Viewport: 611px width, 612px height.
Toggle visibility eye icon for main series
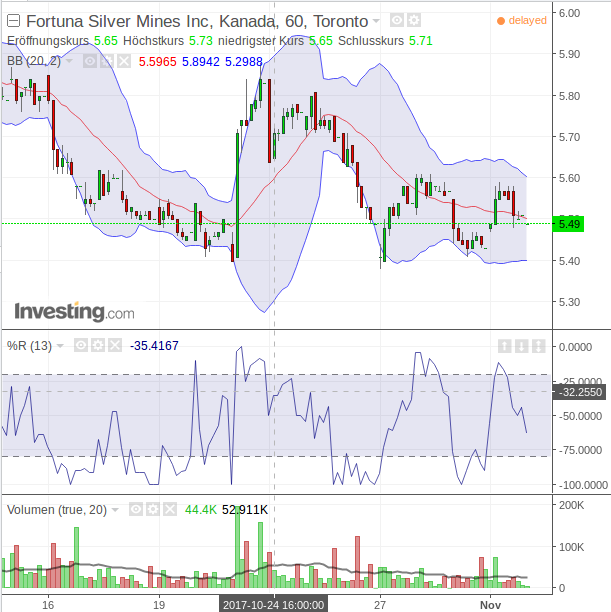tap(396, 21)
